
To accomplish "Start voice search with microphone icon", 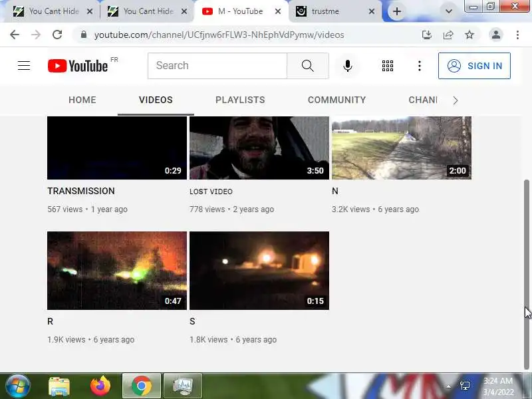I will click(x=347, y=65).
